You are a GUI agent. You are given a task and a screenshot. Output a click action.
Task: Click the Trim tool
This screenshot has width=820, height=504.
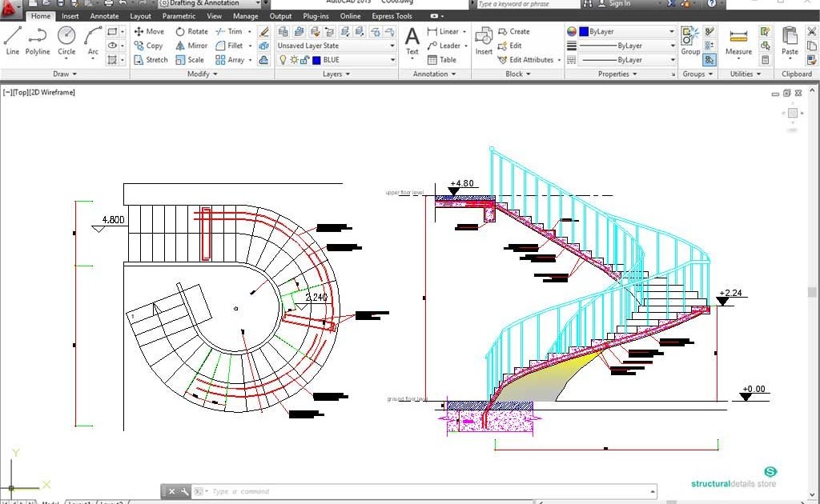pos(229,31)
